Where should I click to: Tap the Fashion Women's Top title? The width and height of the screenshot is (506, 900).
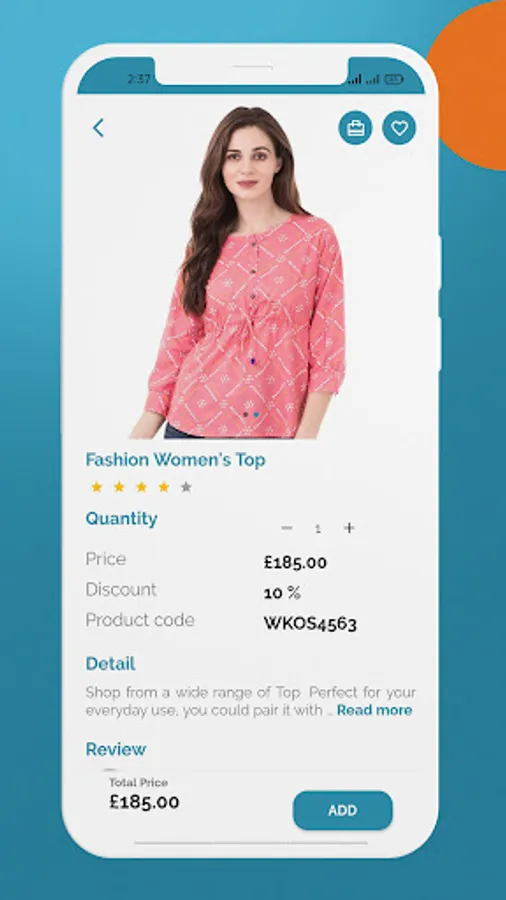(x=176, y=460)
